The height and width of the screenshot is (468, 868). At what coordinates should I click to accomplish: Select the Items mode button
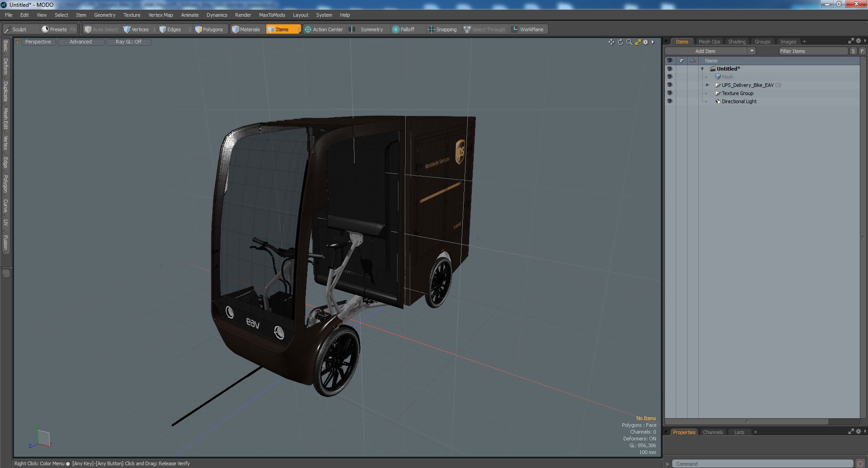click(x=283, y=29)
